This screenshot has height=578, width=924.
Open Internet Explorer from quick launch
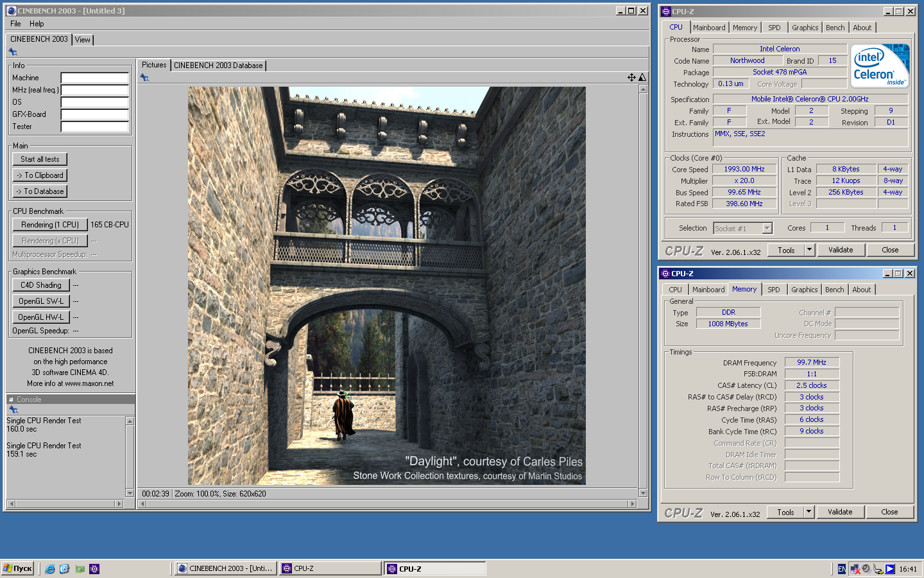pyautogui.click(x=50, y=569)
